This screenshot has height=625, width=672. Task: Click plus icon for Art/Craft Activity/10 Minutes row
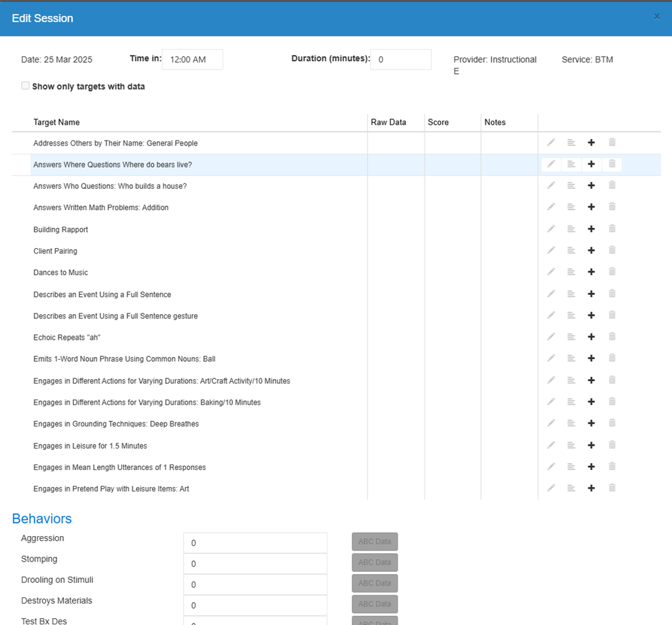(x=591, y=381)
